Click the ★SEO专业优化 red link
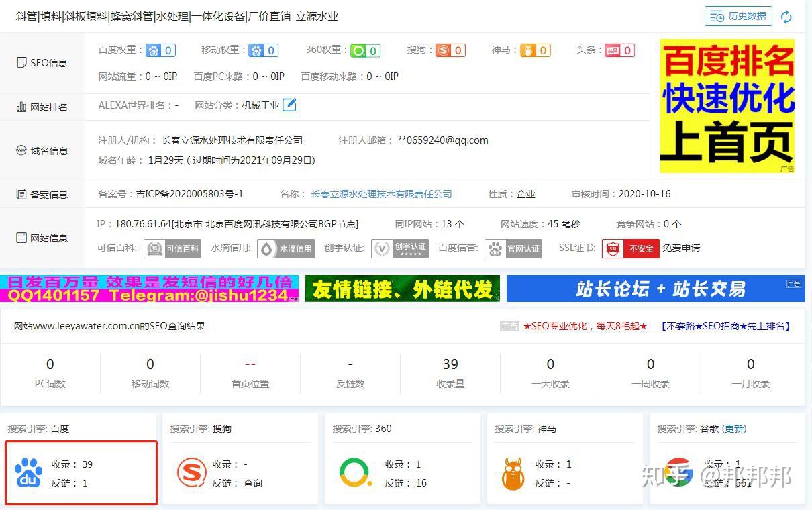The width and height of the screenshot is (812, 510). pyautogui.click(x=585, y=326)
